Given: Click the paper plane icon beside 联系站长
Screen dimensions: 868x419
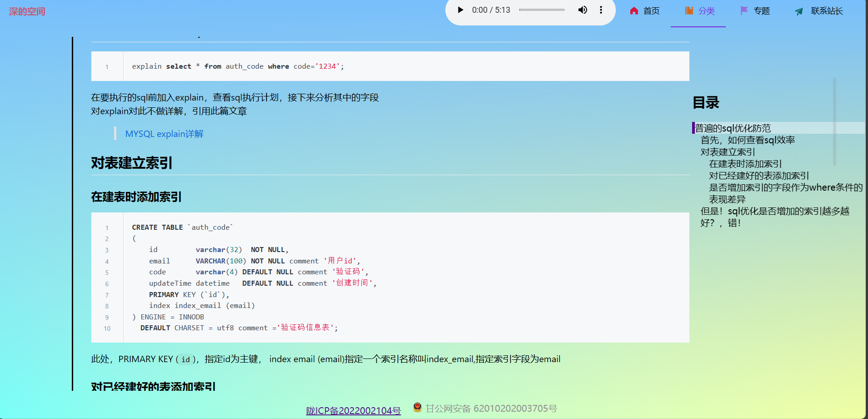Looking at the screenshot, I should (x=799, y=11).
